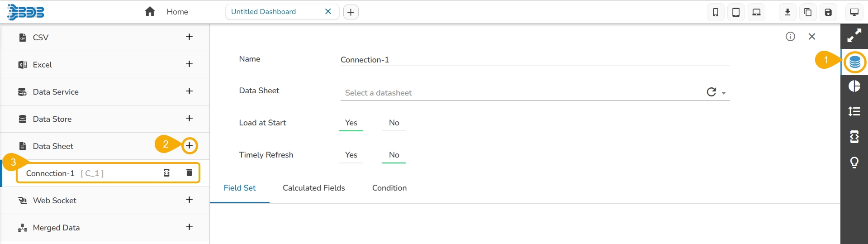Add a new CSV connection

pyautogui.click(x=189, y=37)
